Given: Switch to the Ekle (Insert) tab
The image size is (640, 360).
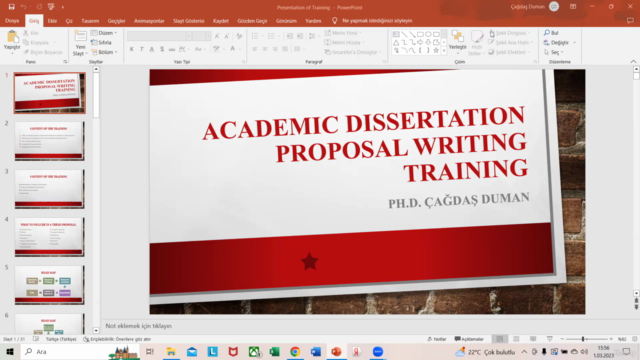Looking at the screenshot, I should 52,20.
